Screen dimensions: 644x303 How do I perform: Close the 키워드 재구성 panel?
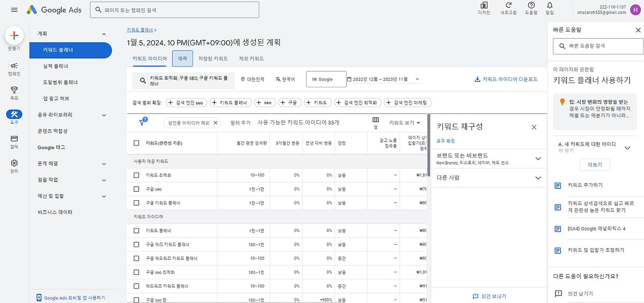pyautogui.click(x=534, y=127)
